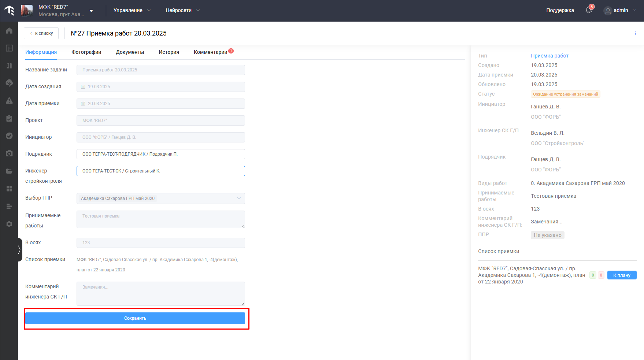The image size is (644, 360).
Task: Click the Сохранить button
Action: 135,318
